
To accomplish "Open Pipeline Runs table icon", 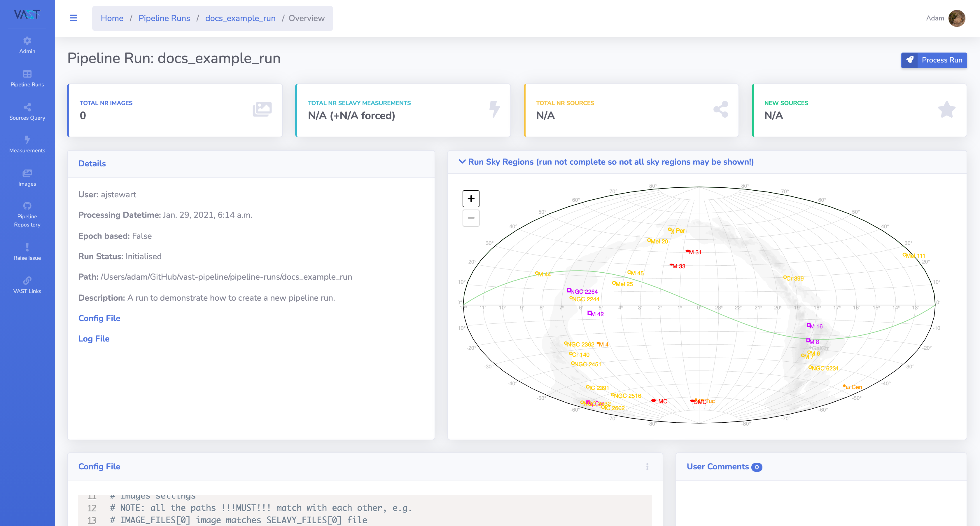I will [x=27, y=74].
